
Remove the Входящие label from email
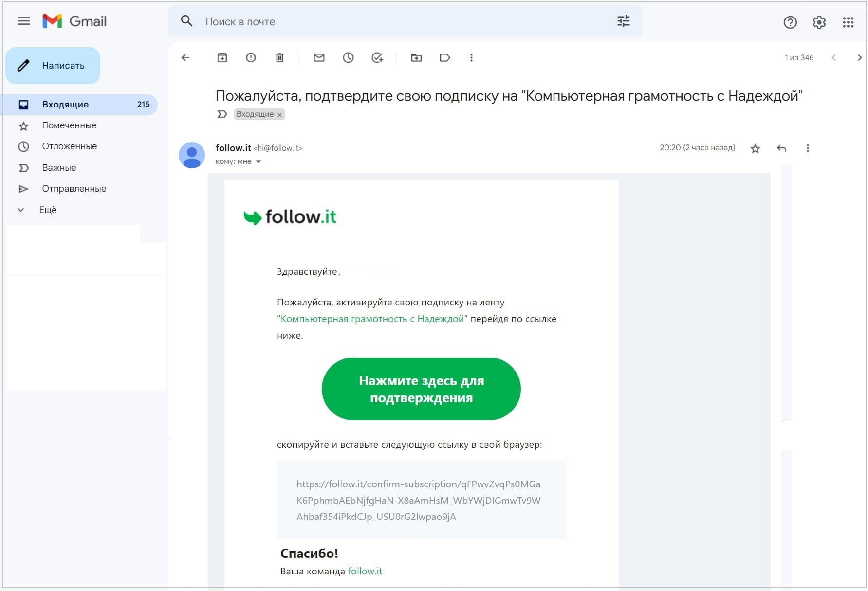point(279,115)
